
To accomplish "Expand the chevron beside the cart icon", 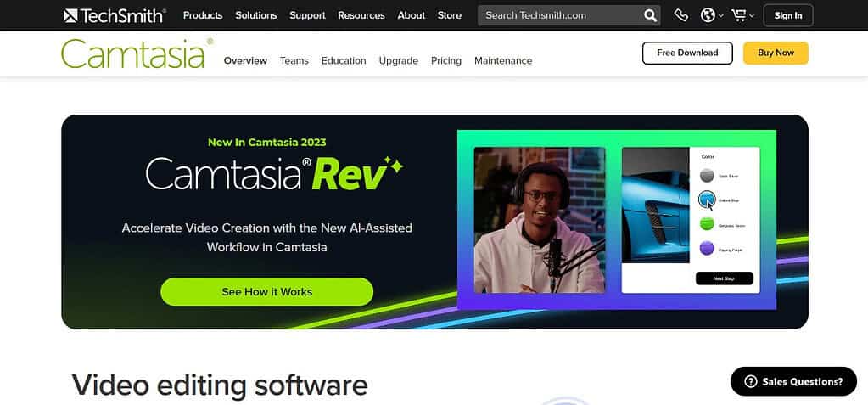I will pos(751,16).
